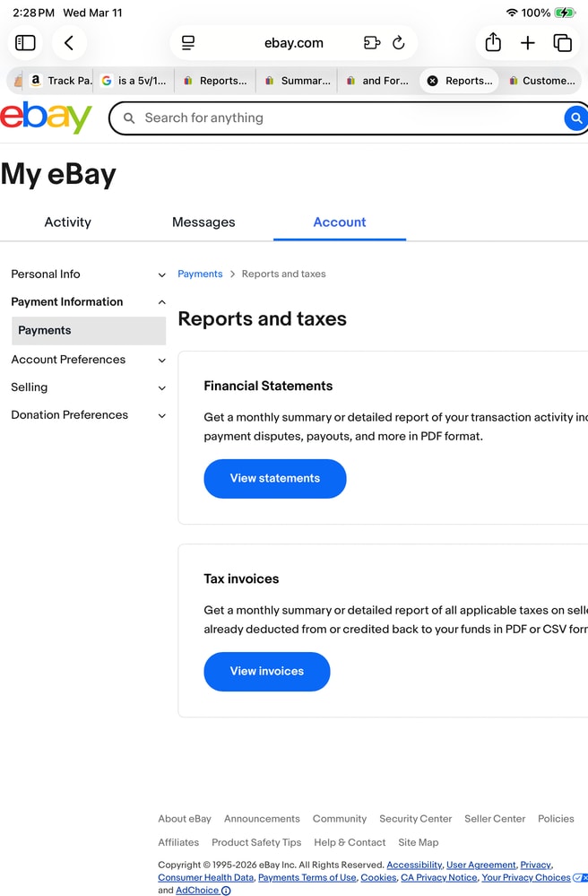Open the Activity tab

68,222
